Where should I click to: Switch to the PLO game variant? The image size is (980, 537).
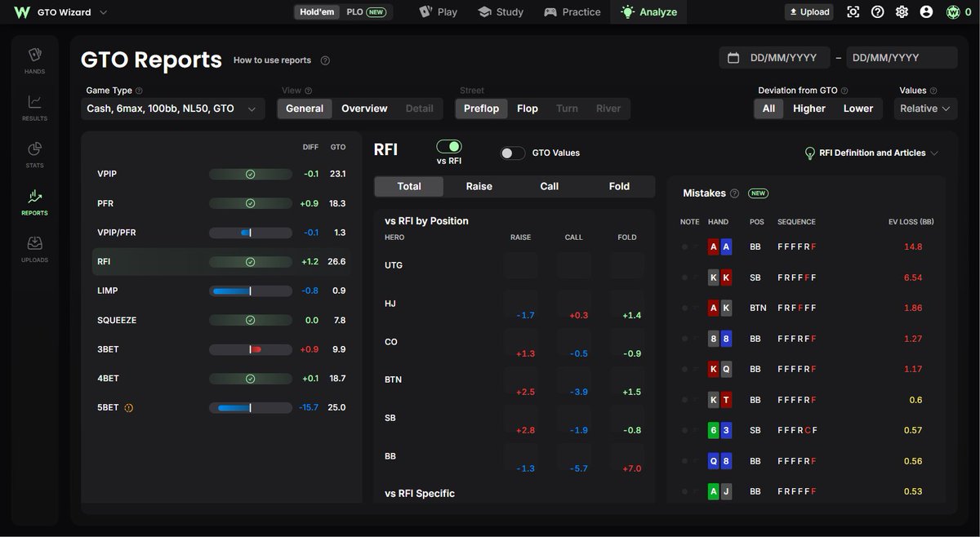(366, 12)
